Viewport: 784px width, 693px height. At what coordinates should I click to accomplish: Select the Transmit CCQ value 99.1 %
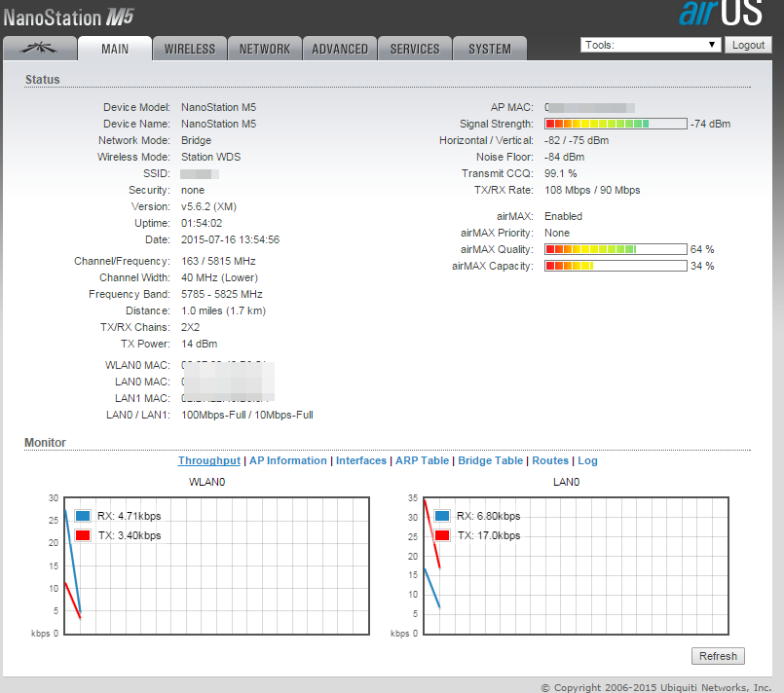561,173
